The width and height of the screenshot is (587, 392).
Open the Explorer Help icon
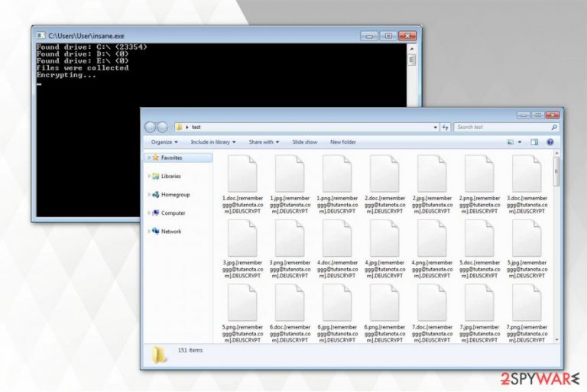pos(550,142)
